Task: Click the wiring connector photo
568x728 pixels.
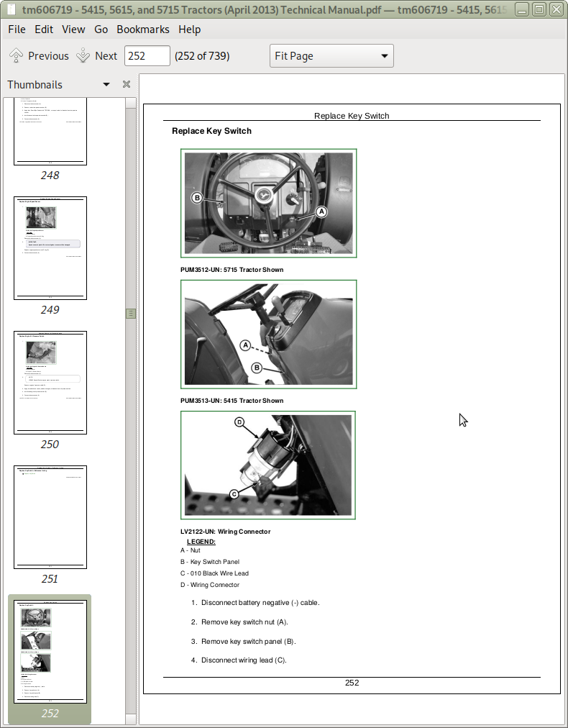Action: point(268,465)
